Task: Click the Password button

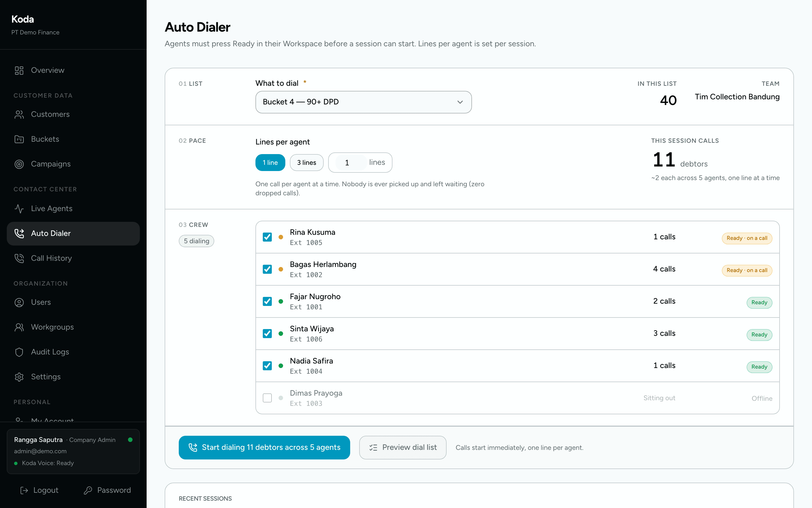Action: (x=107, y=491)
